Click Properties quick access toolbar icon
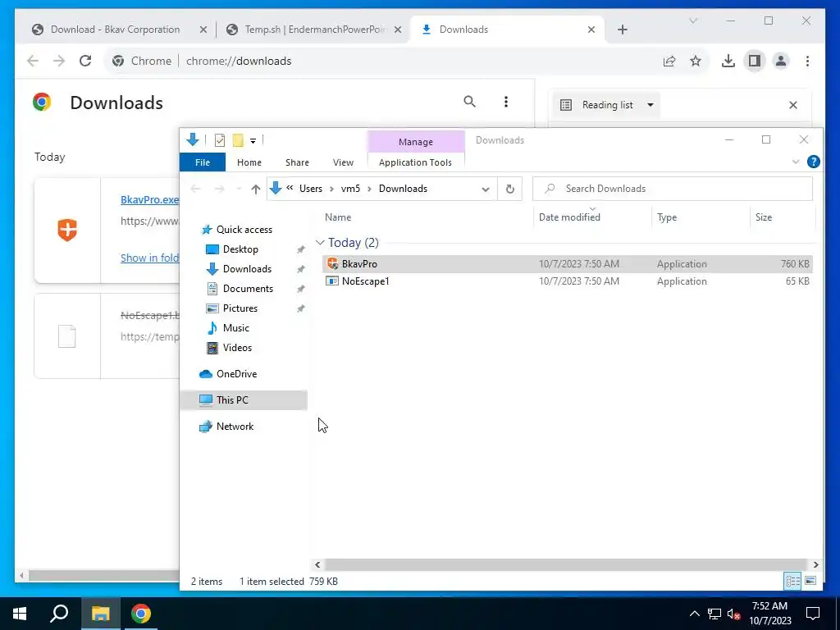 click(220, 140)
